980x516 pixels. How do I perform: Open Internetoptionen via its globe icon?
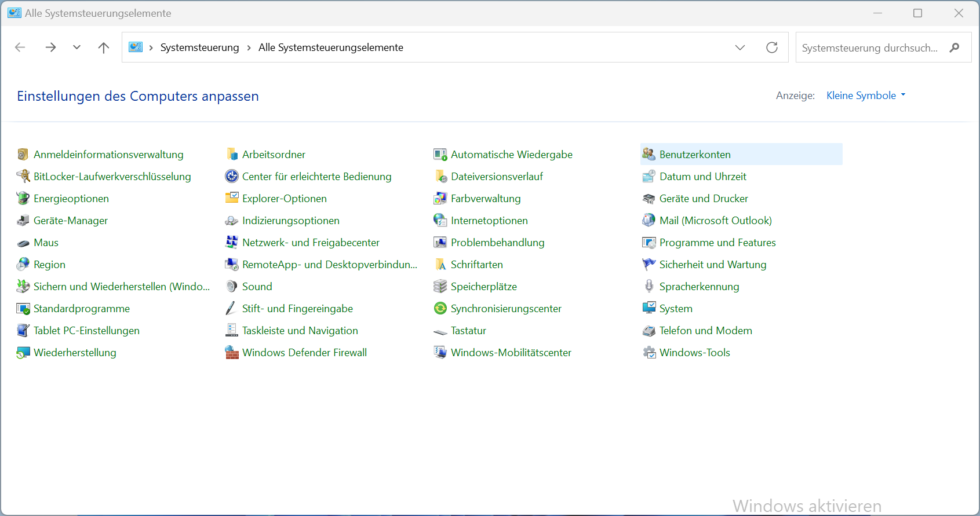tap(440, 221)
